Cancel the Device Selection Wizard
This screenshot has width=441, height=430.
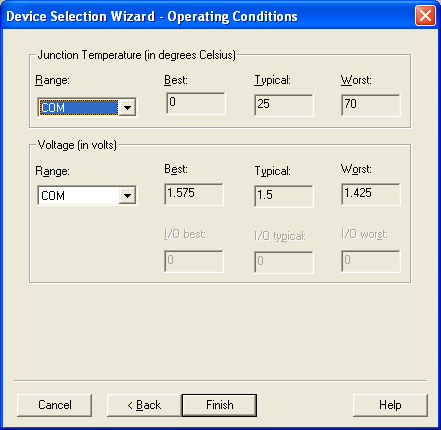click(54, 405)
